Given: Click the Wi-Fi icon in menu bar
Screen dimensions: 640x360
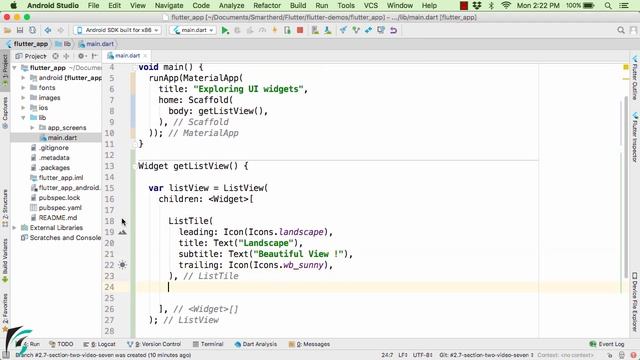Looking at the screenshot, I should [506, 6].
